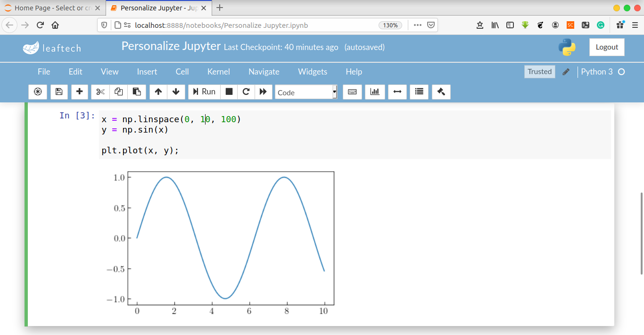644x335 pixels.
Task: Open the Code cell type dropdown
Action: (306, 92)
